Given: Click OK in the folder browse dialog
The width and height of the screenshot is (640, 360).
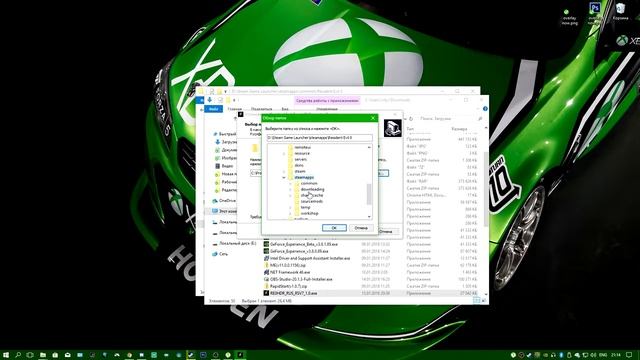Looking at the screenshot, I should coord(334,228).
